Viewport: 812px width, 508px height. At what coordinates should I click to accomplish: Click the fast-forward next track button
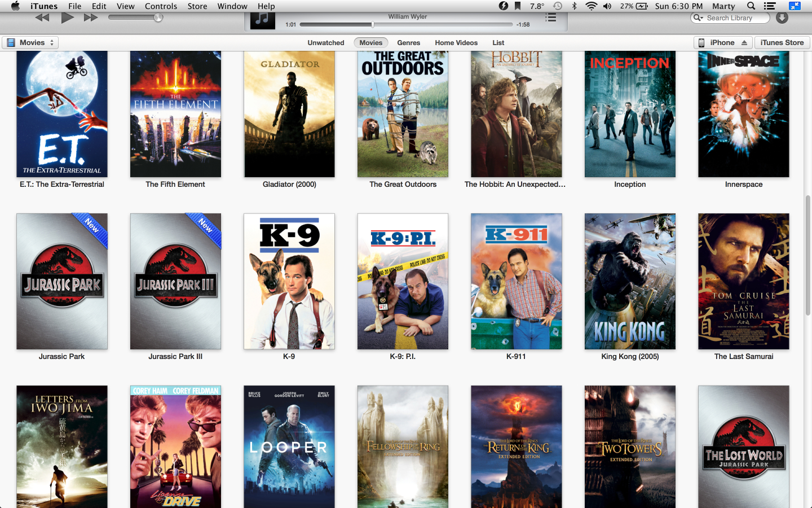pos(91,17)
